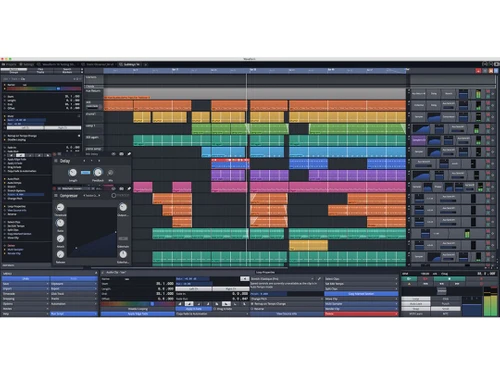Viewport: 500px width, 375px height.
Task: Select the drums1 track header
Action: click(93, 117)
